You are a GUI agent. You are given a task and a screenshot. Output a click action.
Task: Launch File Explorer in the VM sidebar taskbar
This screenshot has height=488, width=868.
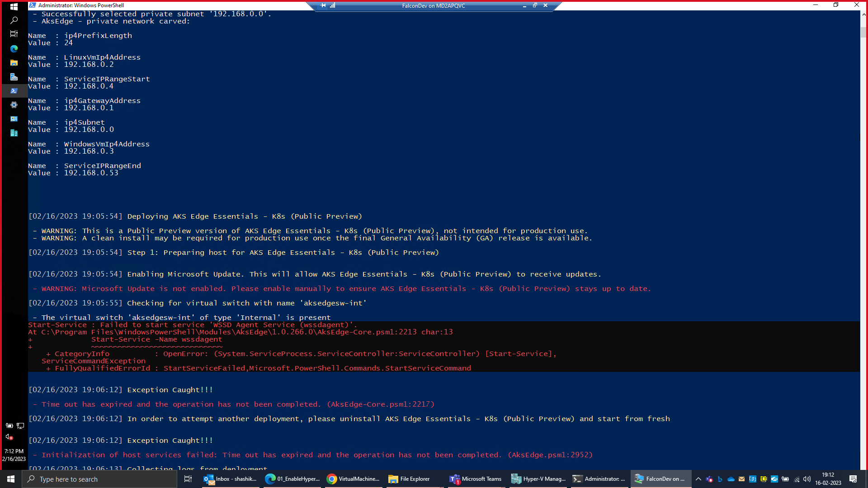[14, 63]
